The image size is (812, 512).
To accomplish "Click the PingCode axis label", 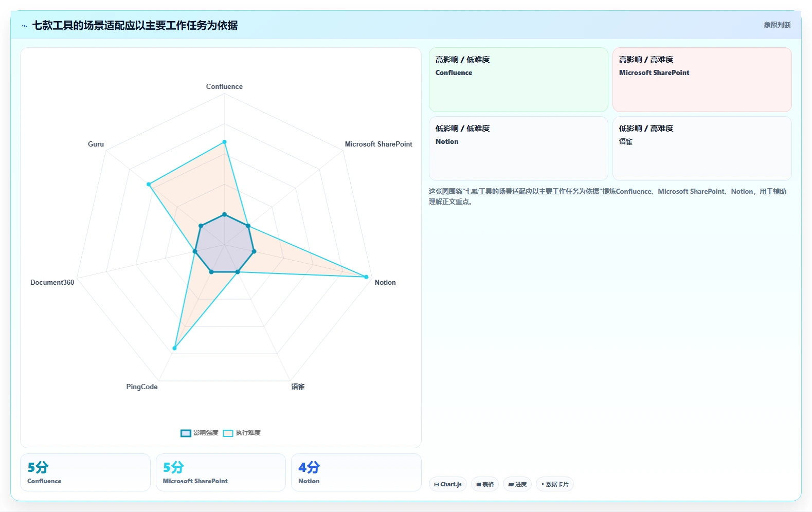I will 142,387.
